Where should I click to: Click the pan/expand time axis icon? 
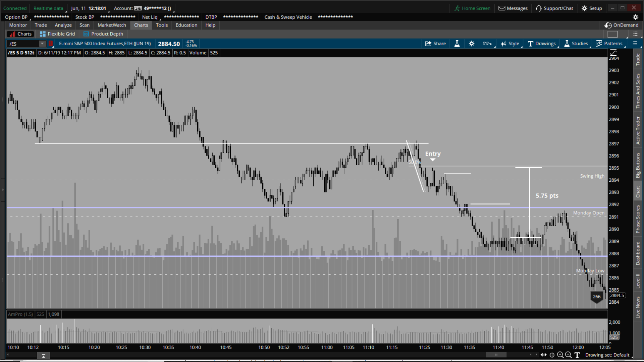tap(544, 355)
